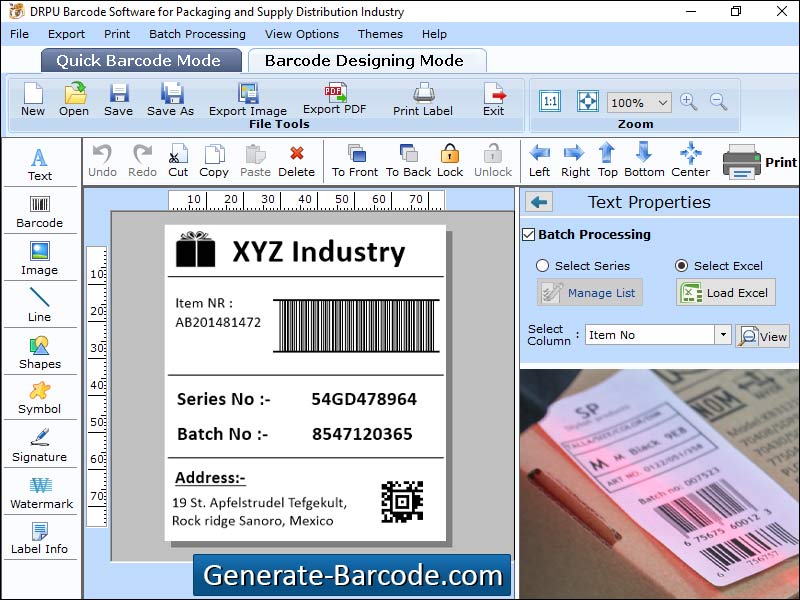Click the Load Excel button
Viewport: 800px width, 600px height.
pyautogui.click(x=725, y=292)
